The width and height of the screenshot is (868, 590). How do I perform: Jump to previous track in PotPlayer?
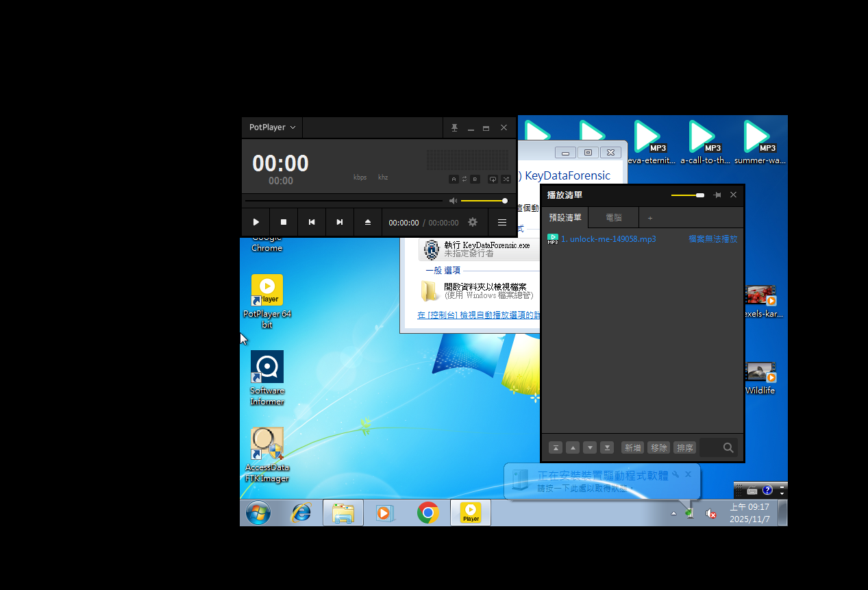(x=312, y=222)
